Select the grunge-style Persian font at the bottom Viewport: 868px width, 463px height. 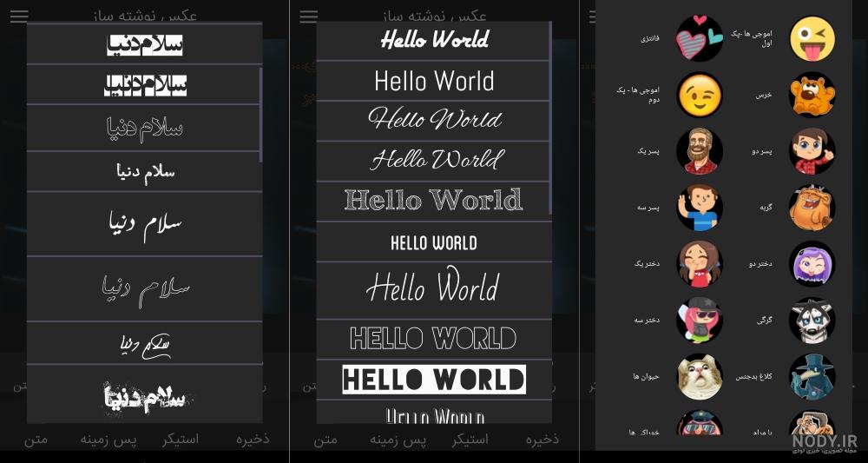pyautogui.click(x=144, y=396)
